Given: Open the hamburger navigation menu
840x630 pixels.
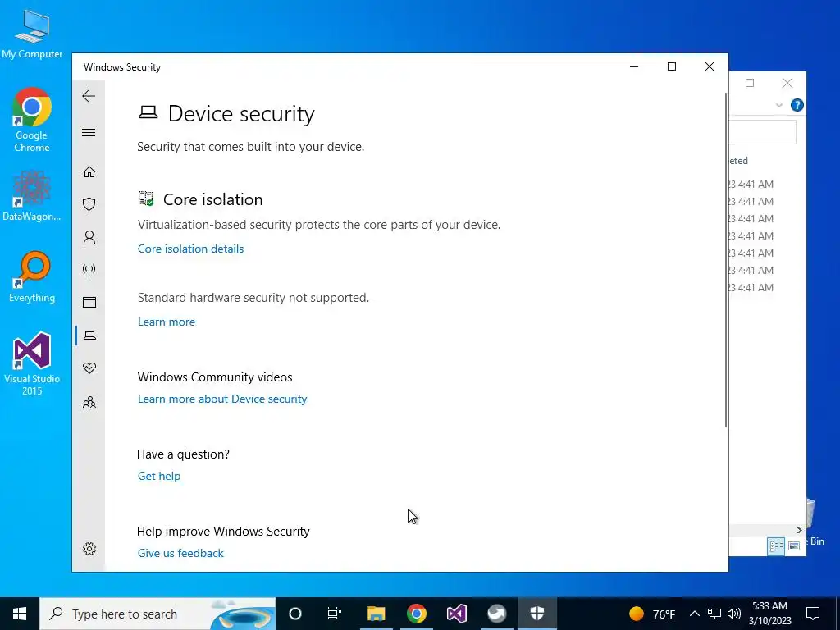Looking at the screenshot, I should [89, 132].
